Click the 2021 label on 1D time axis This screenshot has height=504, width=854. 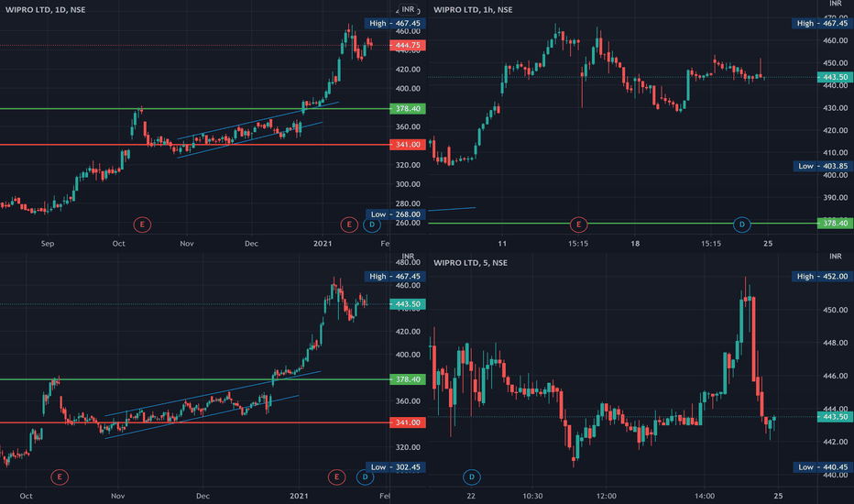323,244
